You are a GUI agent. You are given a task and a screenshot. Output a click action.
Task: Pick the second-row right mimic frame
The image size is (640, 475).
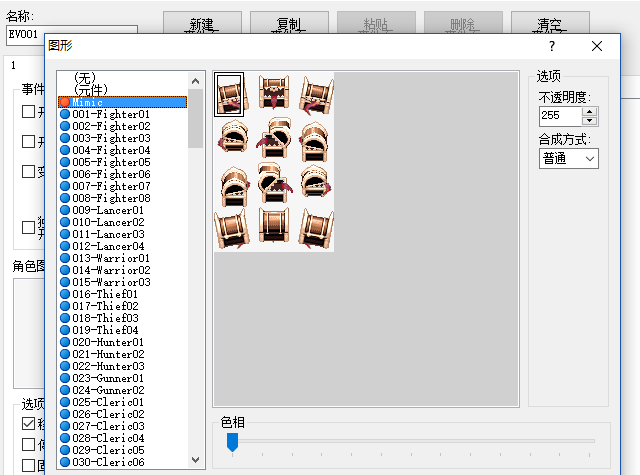[x=314, y=140]
